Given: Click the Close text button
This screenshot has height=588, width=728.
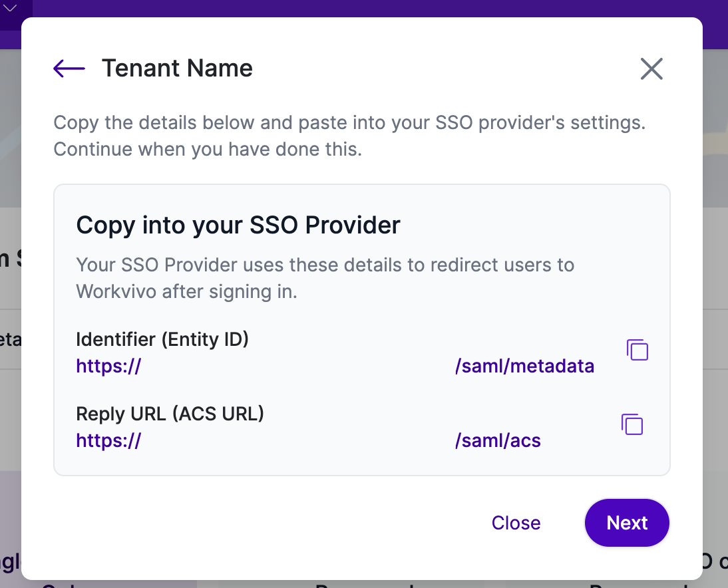Looking at the screenshot, I should pos(516,523).
